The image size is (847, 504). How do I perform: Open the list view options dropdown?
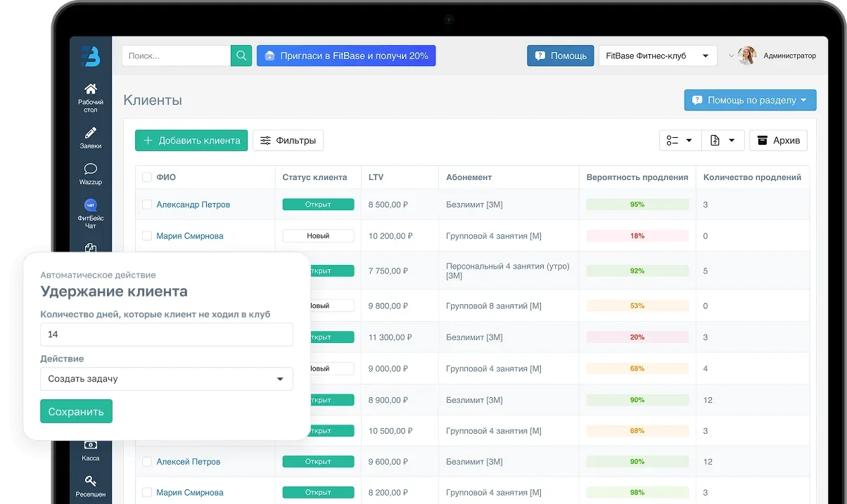click(680, 141)
